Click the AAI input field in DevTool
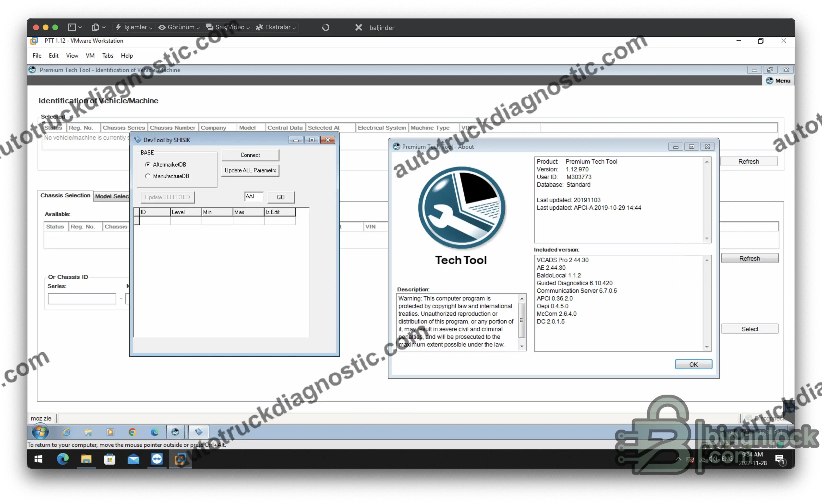The width and height of the screenshot is (822, 504). pos(254,197)
